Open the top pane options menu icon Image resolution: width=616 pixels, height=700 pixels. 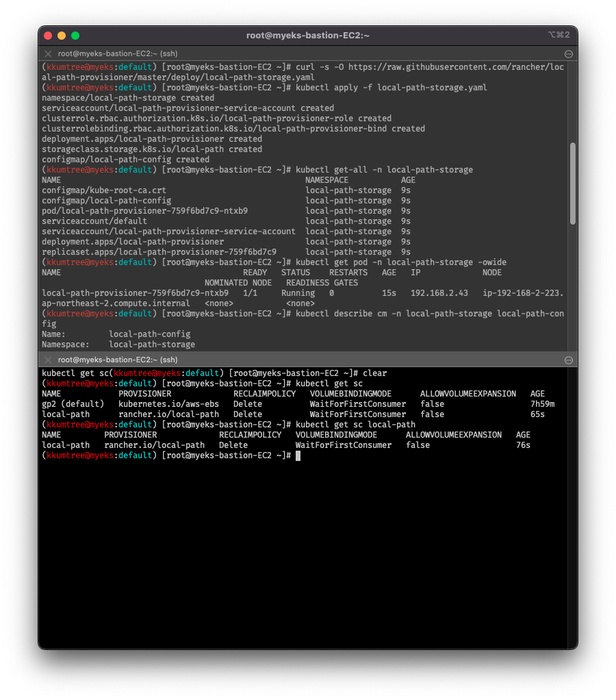pos(569,54)
